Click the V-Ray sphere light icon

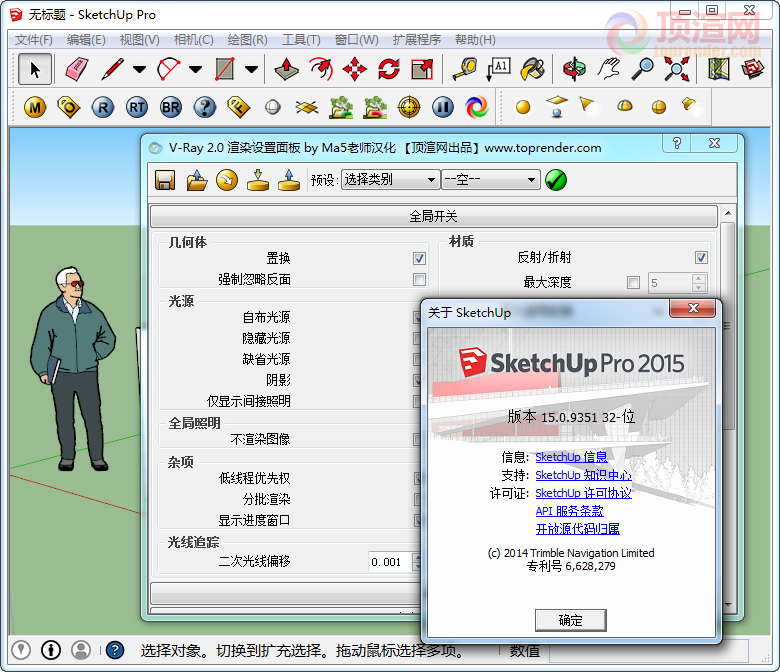click(x=523, y=107)
